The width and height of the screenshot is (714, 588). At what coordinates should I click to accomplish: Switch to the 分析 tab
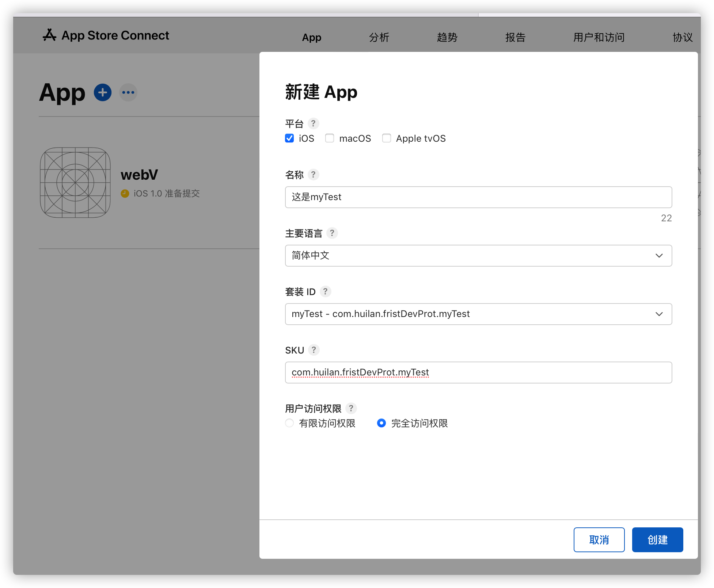tap(379, 37)
